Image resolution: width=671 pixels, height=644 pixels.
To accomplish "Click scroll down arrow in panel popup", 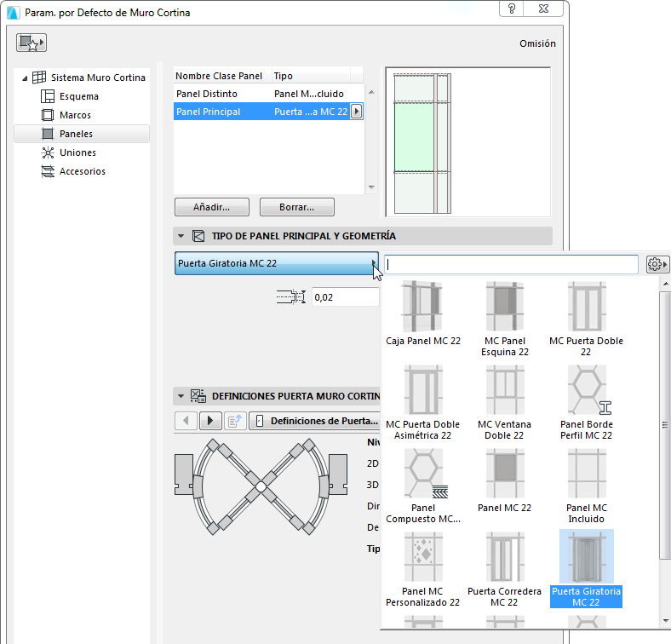I will pos(665,621).
